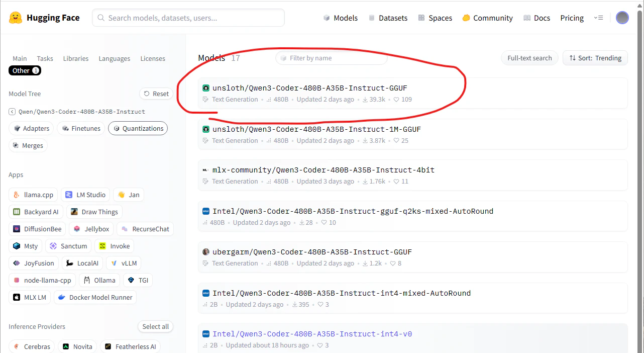Viewport: 644px width, 353px height.
Task: Click the Full-text search button
Action: 529,58
